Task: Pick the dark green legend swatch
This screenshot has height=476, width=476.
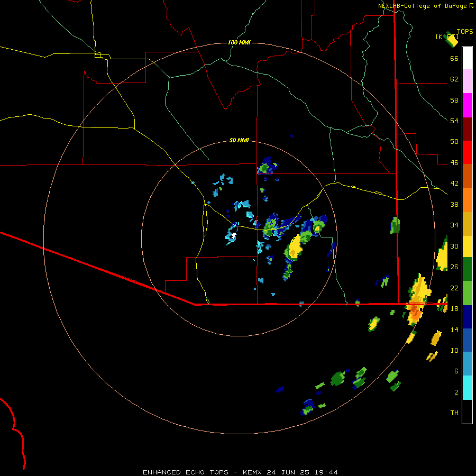Action: pos(467,269)
